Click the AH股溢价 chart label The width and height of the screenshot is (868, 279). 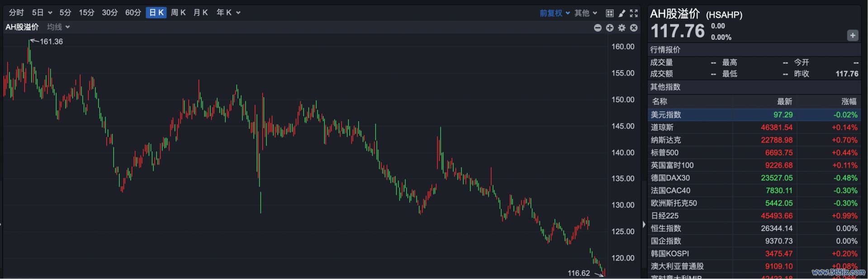coord(22,27)
